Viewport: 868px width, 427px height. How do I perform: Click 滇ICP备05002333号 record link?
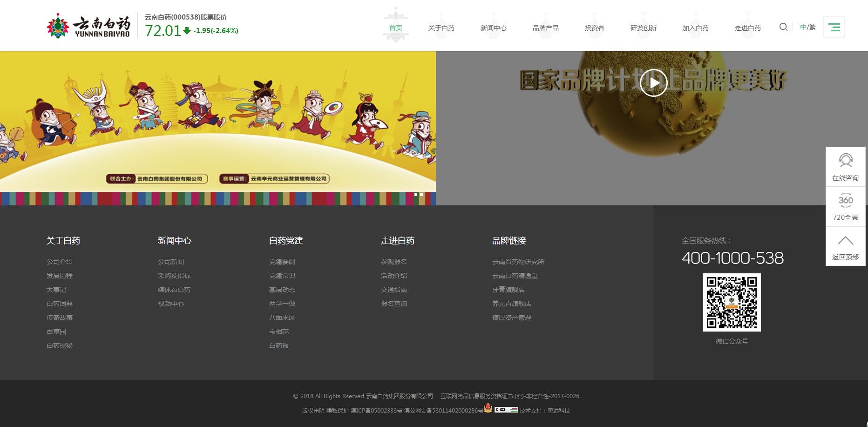tap(376, 410)
